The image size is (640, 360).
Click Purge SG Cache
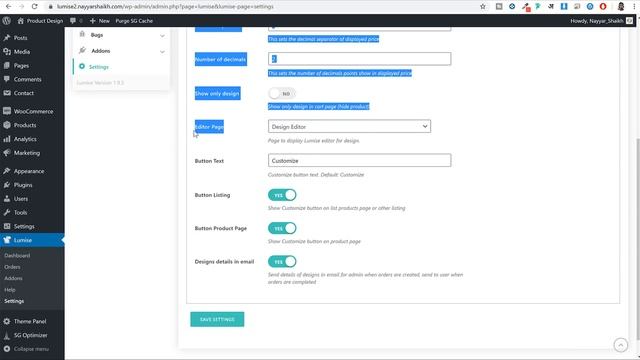pyautogui.click(x=134, y=20)
